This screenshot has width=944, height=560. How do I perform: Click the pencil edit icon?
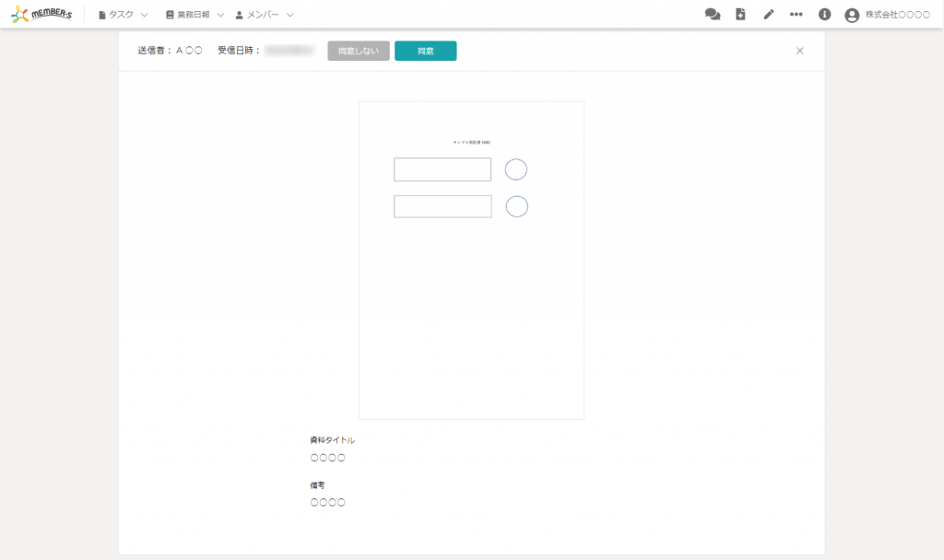(x=769, y=15)
